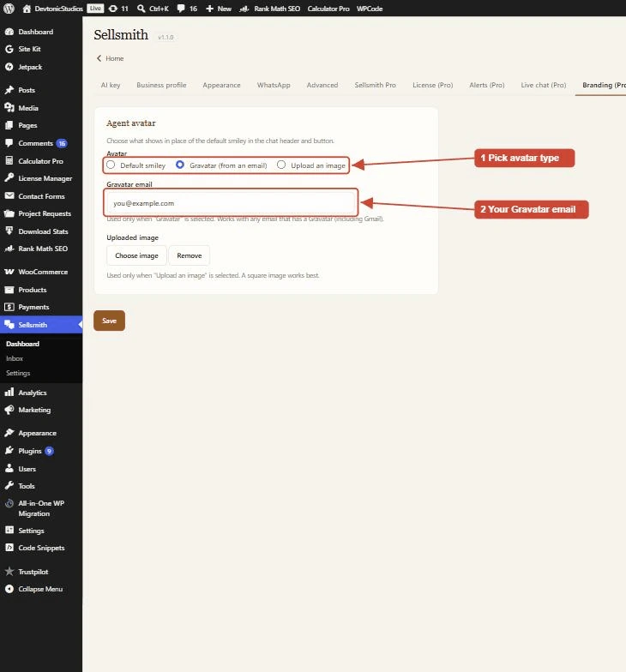Open the License (Pro) tab
The image size is (626, 672).
coord(432,85)
